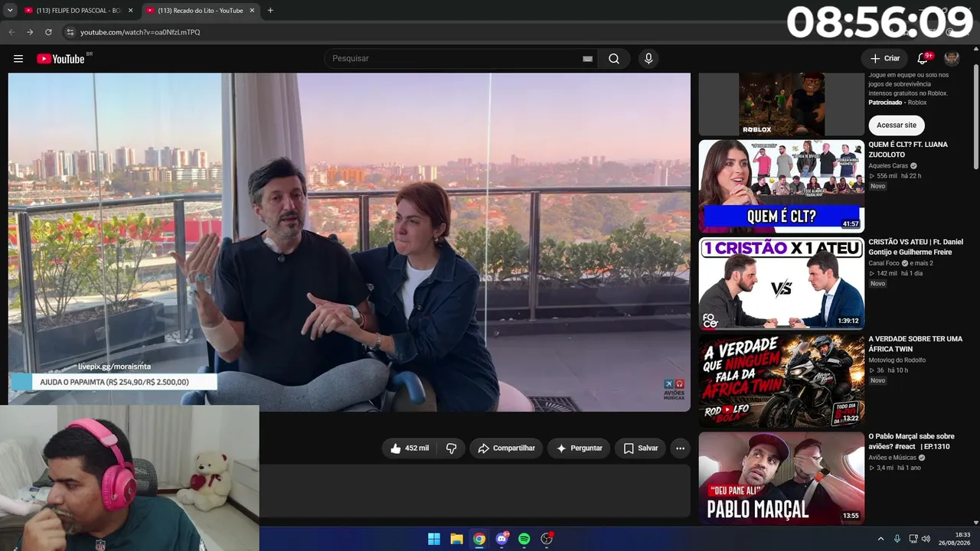Open the QUEM É CLT? video thumbnail

pyautogui.click(x=781, y=186)
